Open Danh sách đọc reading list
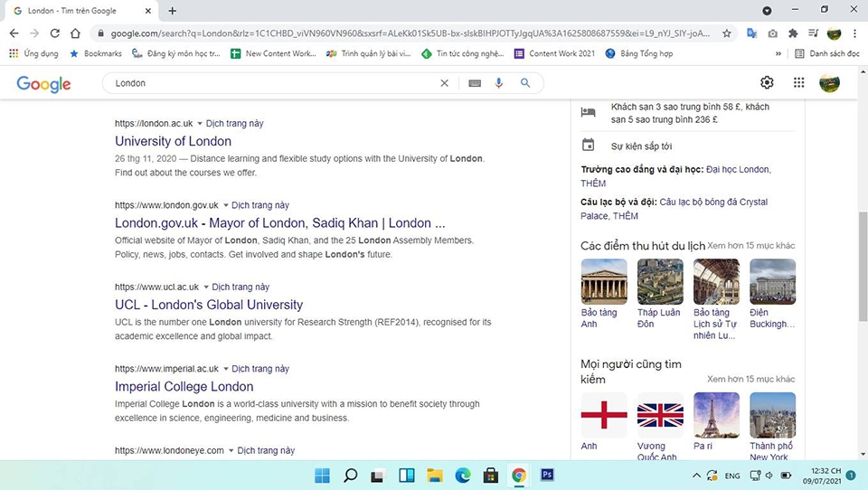This screenshot has width=868, height=490. (827, 53)
